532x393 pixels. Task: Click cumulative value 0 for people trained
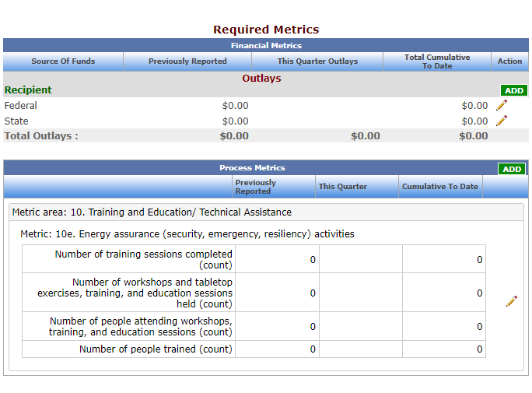pyautogui.click(x=479, y=349)
